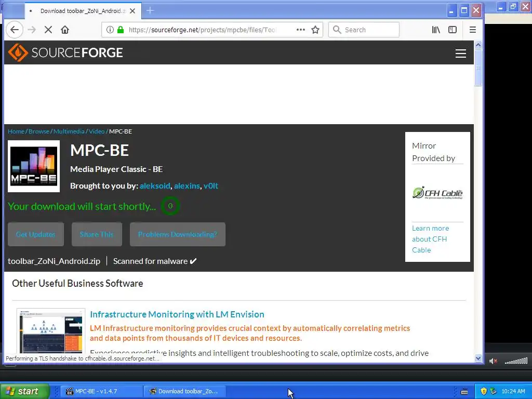Click the SourceForge logo
The width and height of the screenshot is (532, 399).
[65, 52]
